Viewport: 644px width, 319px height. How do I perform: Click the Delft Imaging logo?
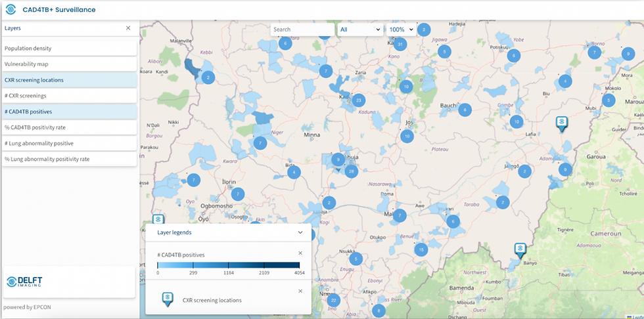(25, 282)
